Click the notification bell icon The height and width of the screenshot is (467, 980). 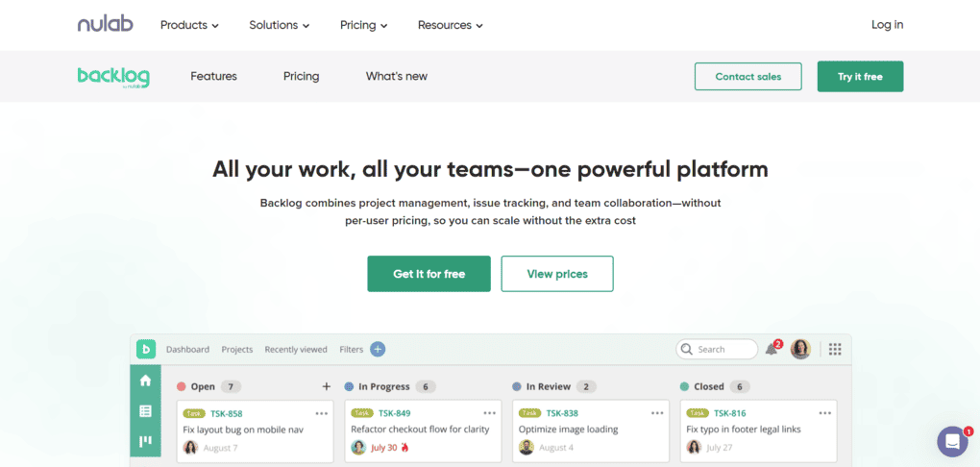pyautogui.click(x=772, y=349)
